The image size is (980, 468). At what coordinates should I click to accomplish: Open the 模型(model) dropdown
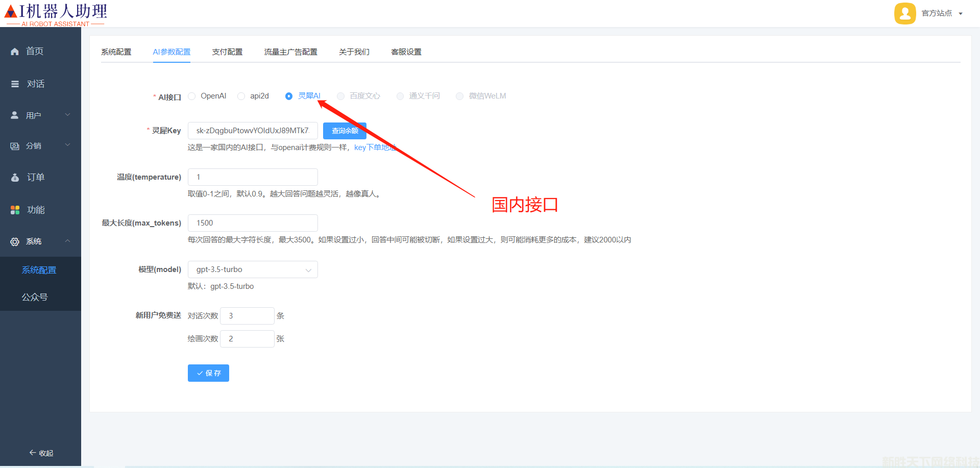point(253,269)
